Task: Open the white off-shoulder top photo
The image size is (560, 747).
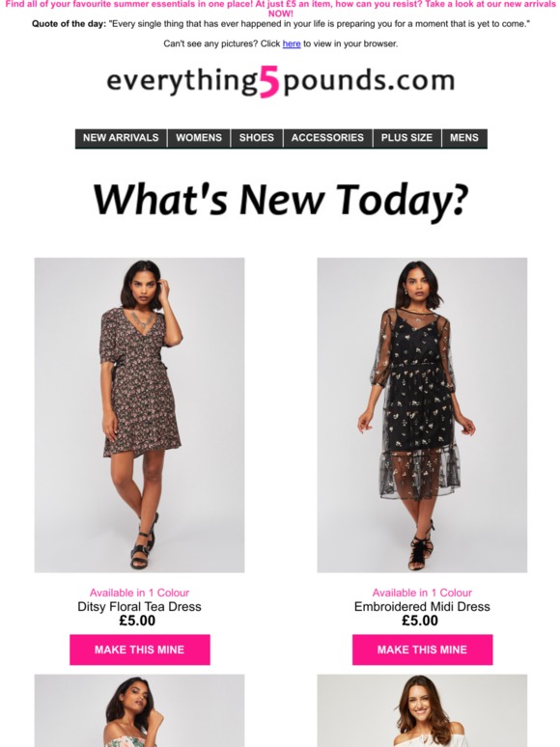Action: click(422, 710)
